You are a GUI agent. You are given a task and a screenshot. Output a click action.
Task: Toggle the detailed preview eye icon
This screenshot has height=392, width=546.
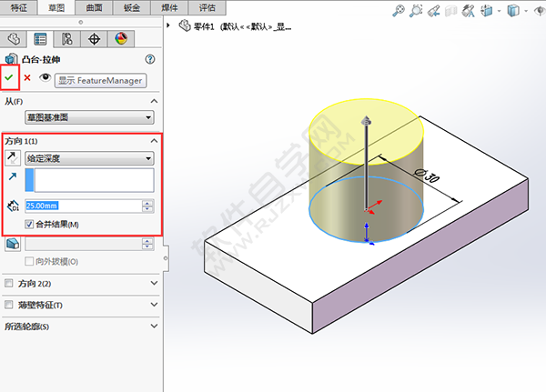coord(45,77)
